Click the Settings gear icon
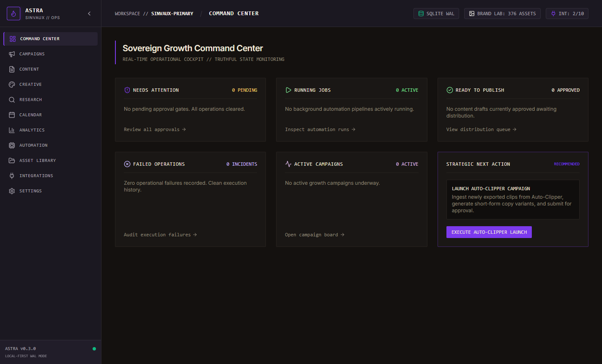The height and width of the screenshot is (364, 602). pos(12,191)
